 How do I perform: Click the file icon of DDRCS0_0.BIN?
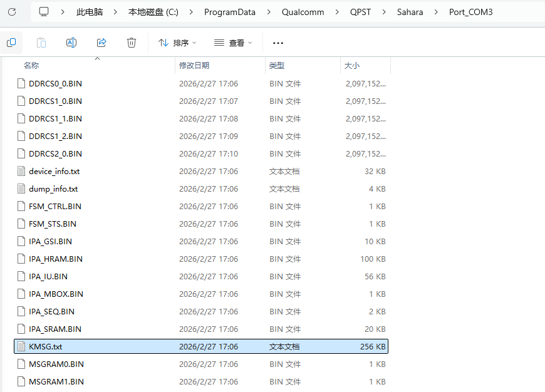click(21, 84)
